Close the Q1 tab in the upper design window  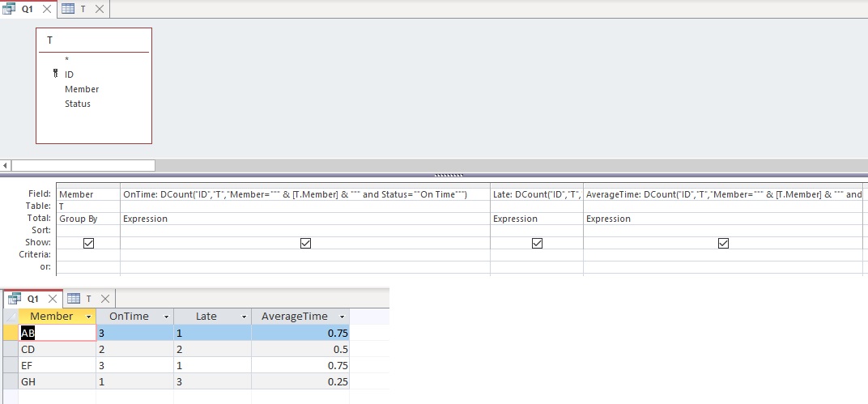point(46,9)
